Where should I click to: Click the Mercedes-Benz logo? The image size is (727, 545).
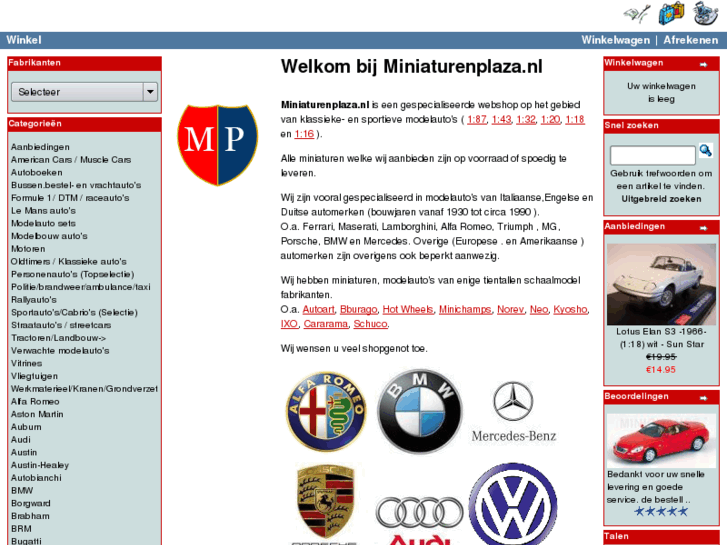[x=514, y=412]
